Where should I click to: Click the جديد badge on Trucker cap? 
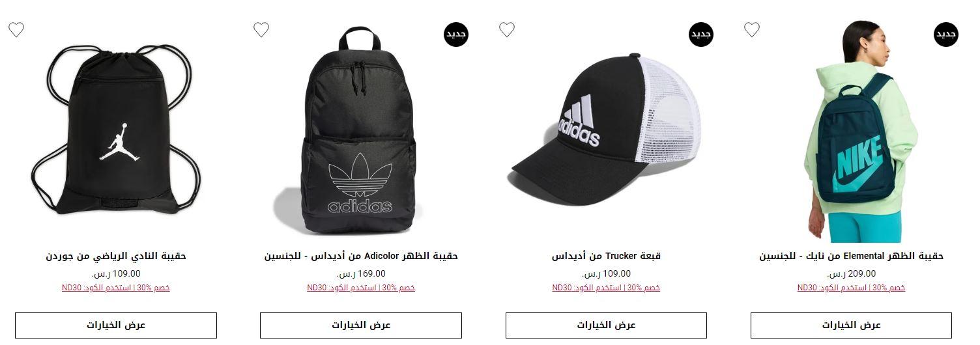coord(701,34)
